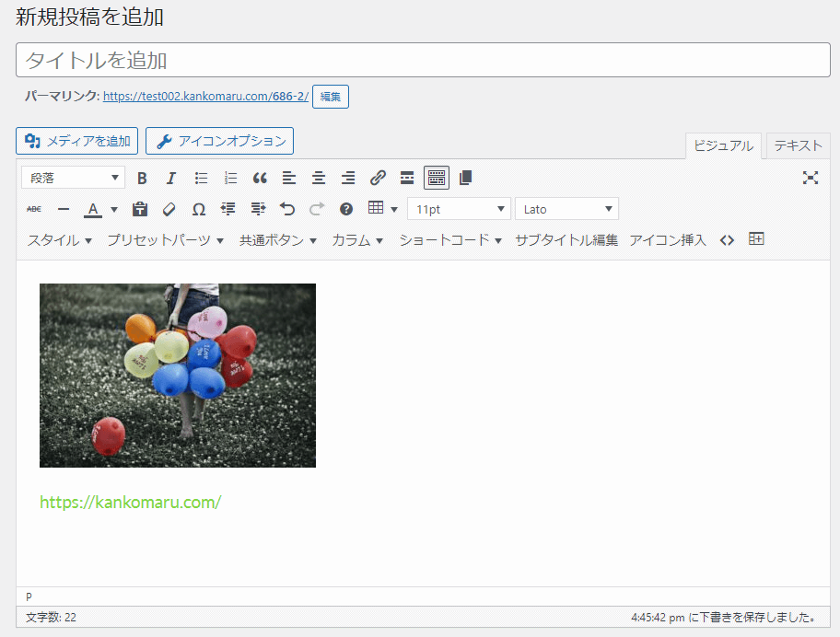Image resolution: width=840 pixels, height=637 pixels.
Task: Click the insert/edit link icon
Action: (x=378, y=178)
